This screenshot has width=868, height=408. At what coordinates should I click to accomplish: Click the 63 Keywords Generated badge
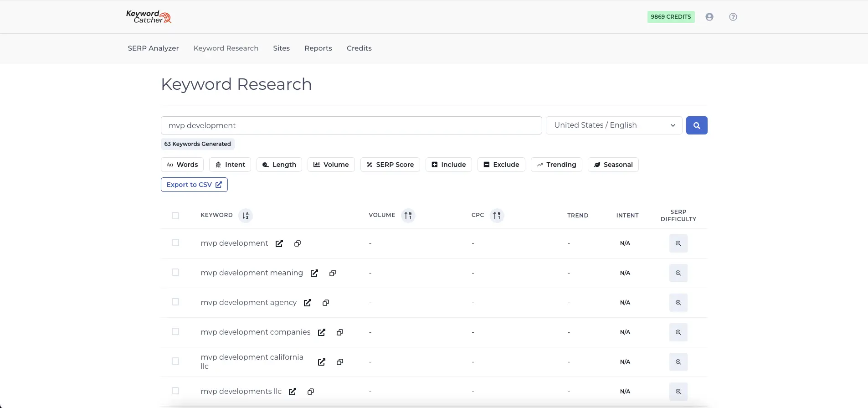(x=198, y=144)
